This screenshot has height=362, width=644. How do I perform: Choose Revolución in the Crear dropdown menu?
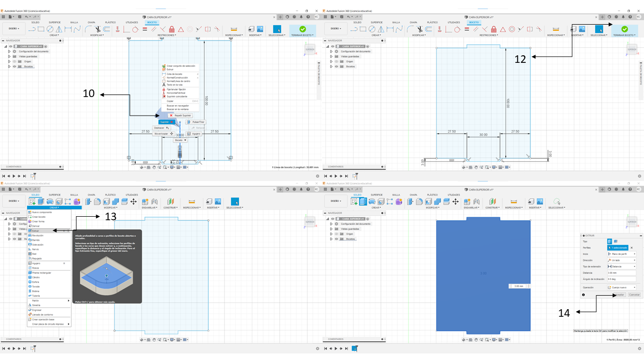coord(49,235)
